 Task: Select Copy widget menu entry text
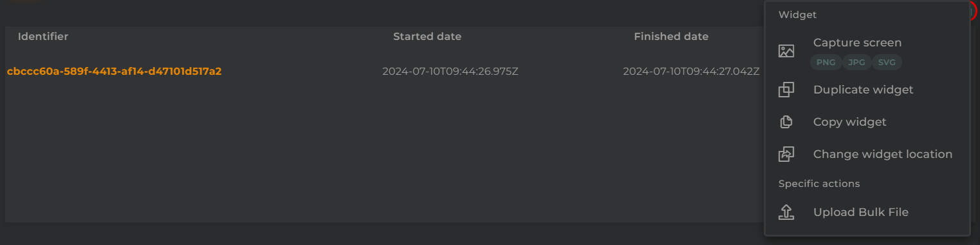pyautogui.click(x=849, y=122)
